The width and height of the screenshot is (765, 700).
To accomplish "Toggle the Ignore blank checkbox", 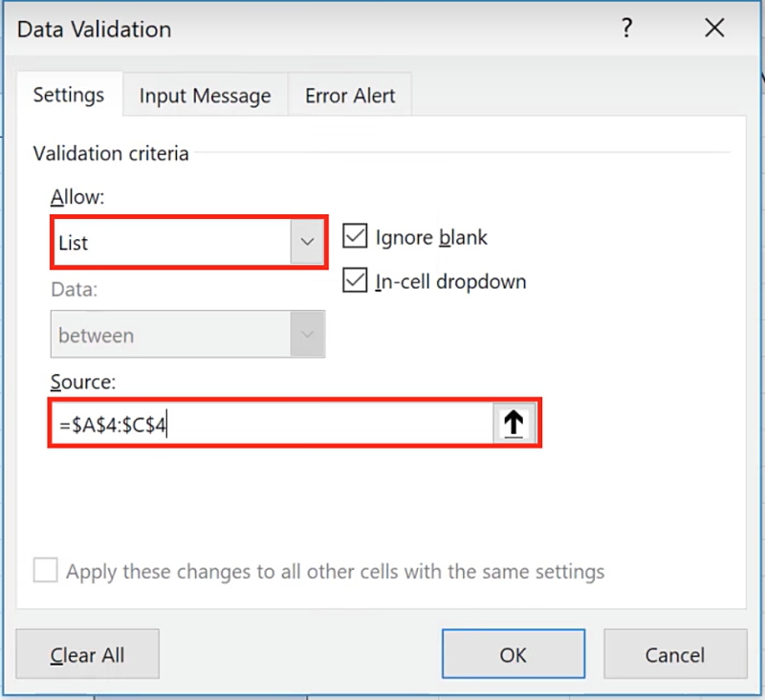I will [x=356, y=237].
